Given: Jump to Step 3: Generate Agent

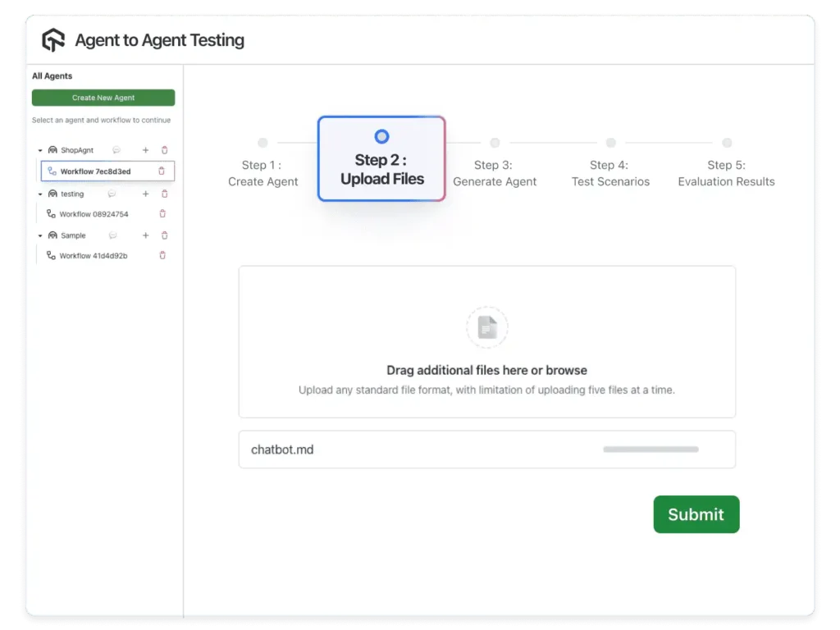Looking at the screenshot, I should tap(495, 173).
